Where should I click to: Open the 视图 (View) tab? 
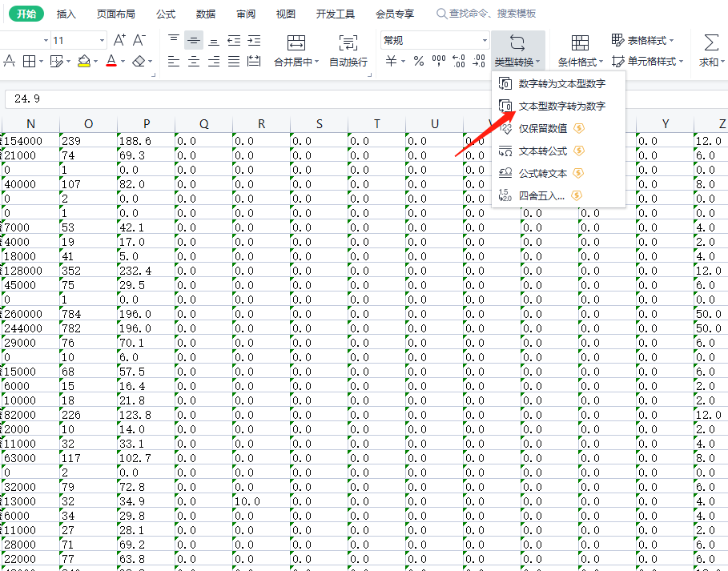[x=286, y=14]
